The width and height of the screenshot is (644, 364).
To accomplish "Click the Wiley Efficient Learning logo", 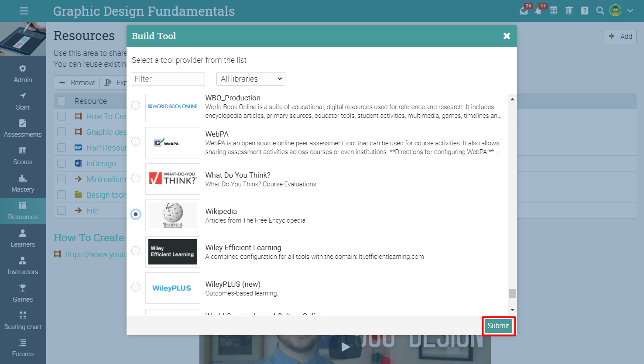I will click(x=173, y=252).
